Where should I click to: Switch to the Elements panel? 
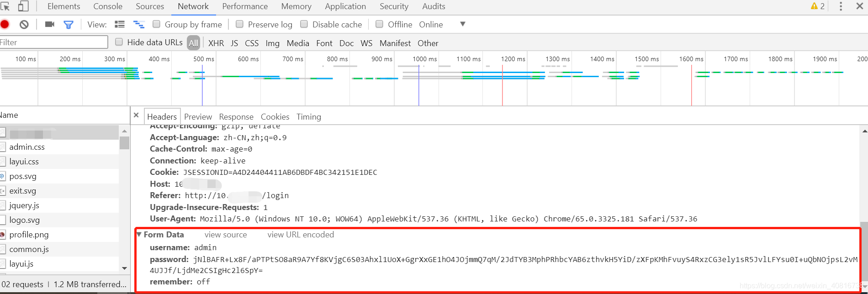(x=64, y=6)
